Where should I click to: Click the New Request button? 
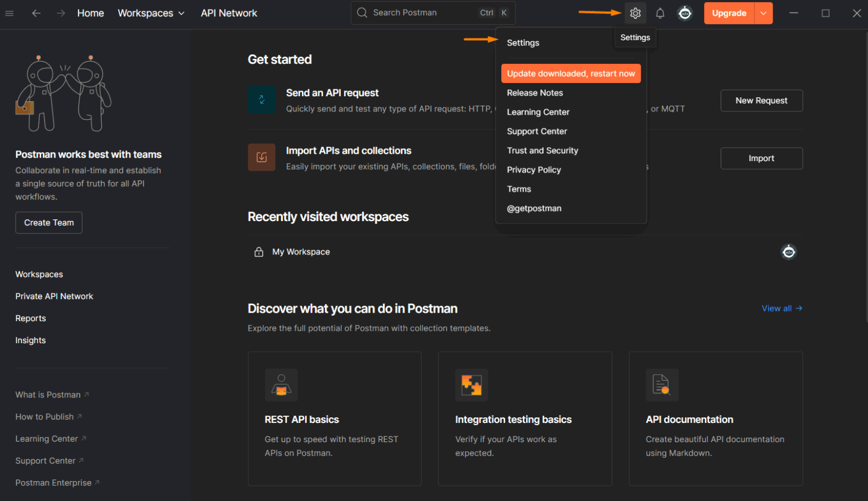761,100
